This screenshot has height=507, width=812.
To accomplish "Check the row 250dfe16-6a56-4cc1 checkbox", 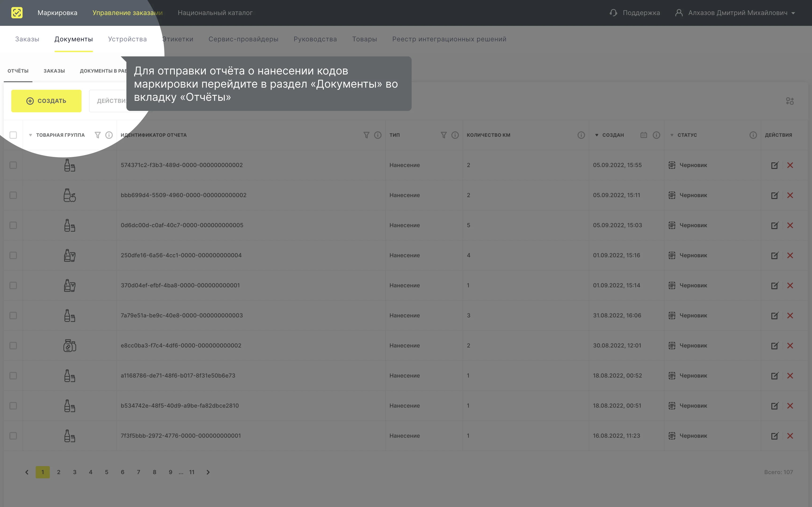I will (13, 255).
